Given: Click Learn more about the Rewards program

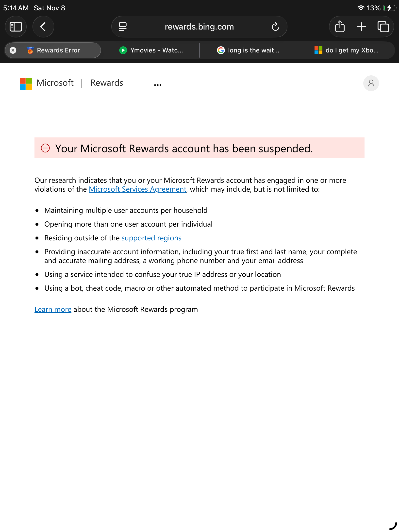Looking at the screenshot, I should [53, 309].
